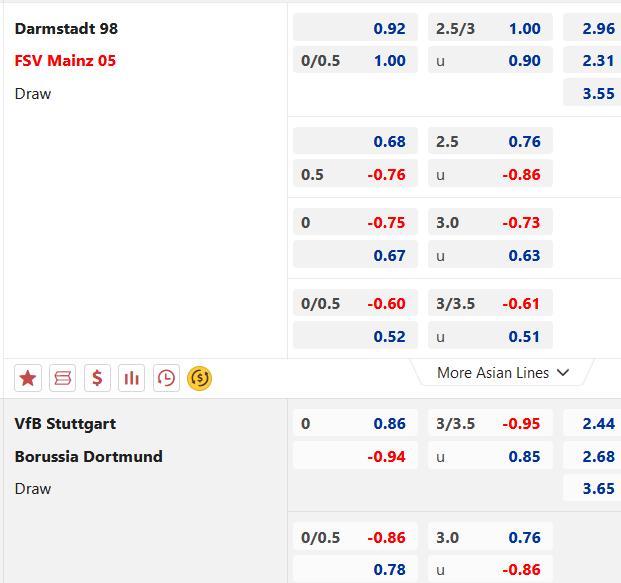
Task: Click the More Asian Lines chevron arrow
Action: pos(563,373)
